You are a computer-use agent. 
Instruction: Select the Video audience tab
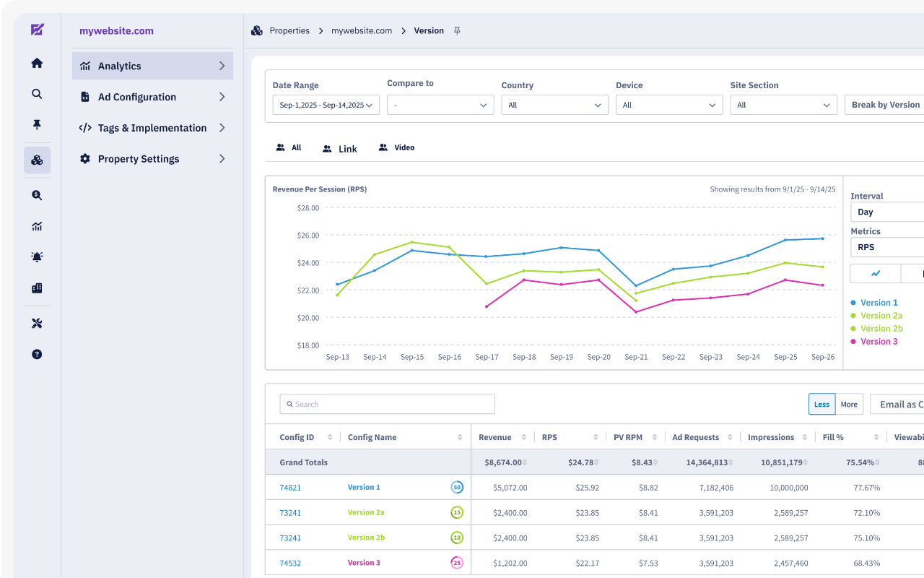pyautogui.click(x=396, y=147)
